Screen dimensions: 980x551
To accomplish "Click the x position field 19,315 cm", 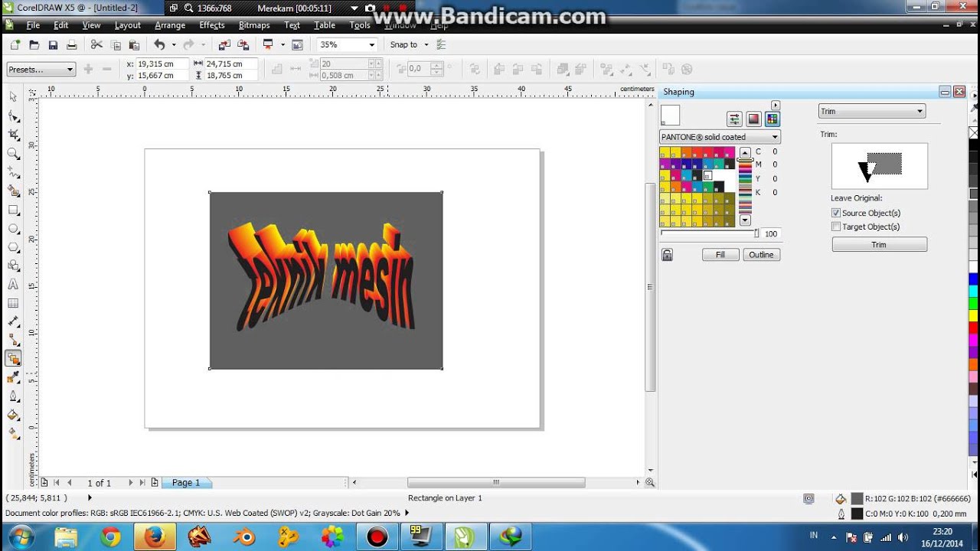I will pos(162,64).
